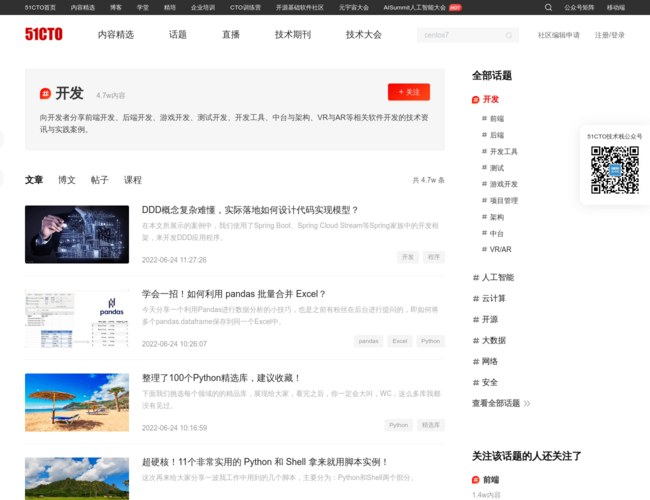Select # 前端 subtopic in sidebar
Image resolution: width=650 pixels, height=500 pixels.
(x=492, y=119)
